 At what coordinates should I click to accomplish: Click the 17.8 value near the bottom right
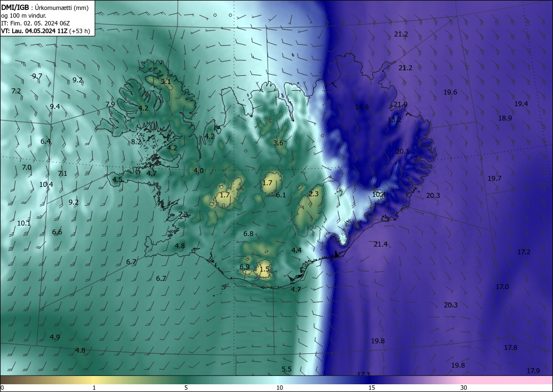(x=510, y=348)
